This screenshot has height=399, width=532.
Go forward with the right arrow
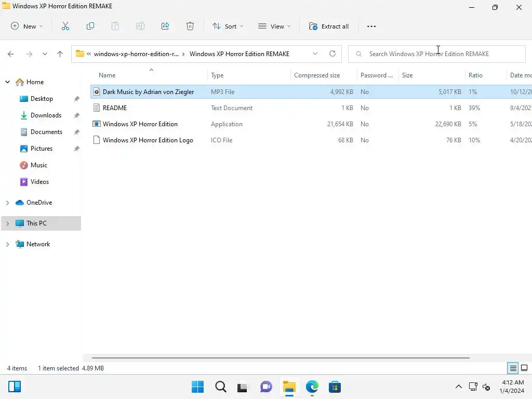(x=29, y=54)
